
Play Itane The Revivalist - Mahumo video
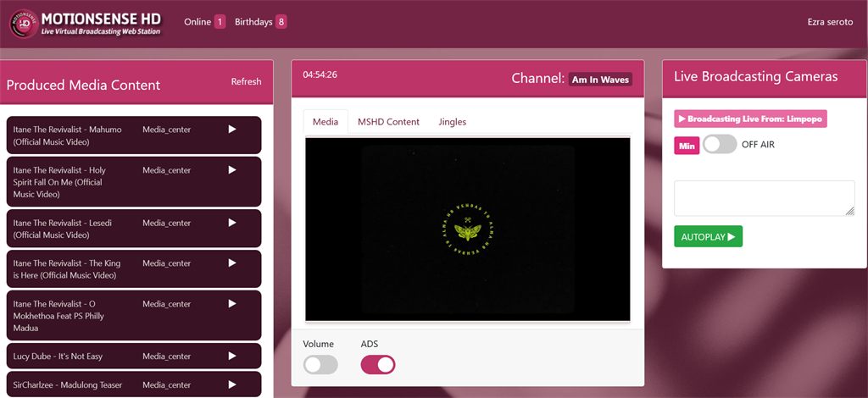[232, 130]
